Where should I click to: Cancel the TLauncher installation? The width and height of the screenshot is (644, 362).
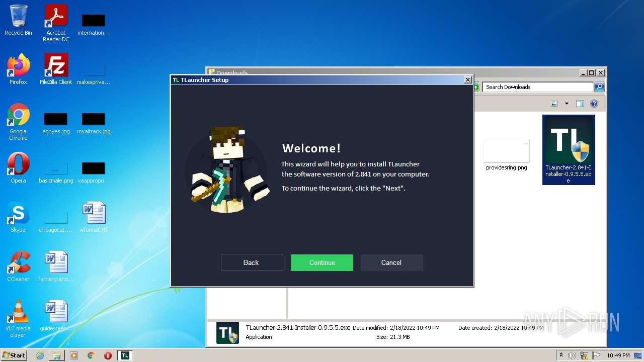point(391,262)
